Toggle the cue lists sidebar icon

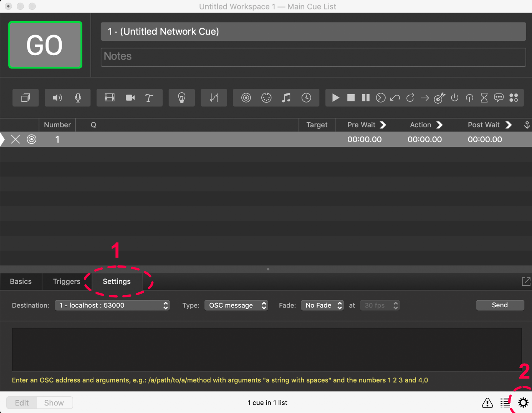pyautogui.click(x=505, y=402)
